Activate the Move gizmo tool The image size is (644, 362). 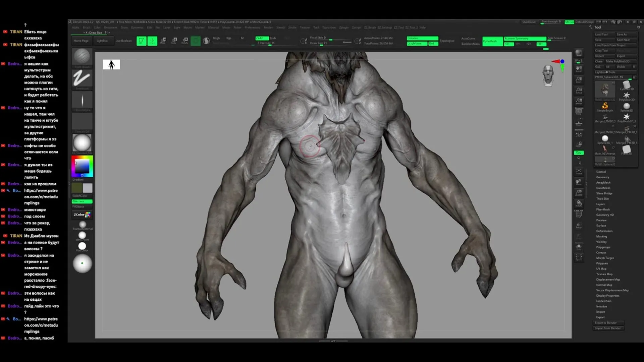(163, 41)
